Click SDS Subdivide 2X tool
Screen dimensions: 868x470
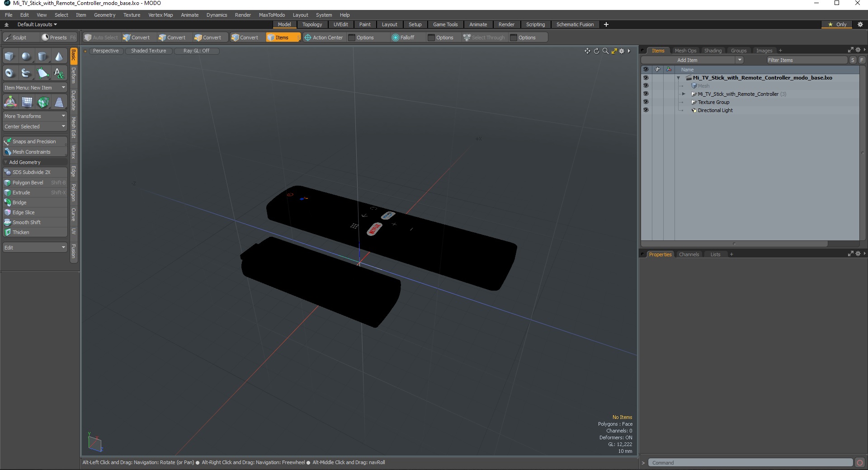[x=35, y=172]
